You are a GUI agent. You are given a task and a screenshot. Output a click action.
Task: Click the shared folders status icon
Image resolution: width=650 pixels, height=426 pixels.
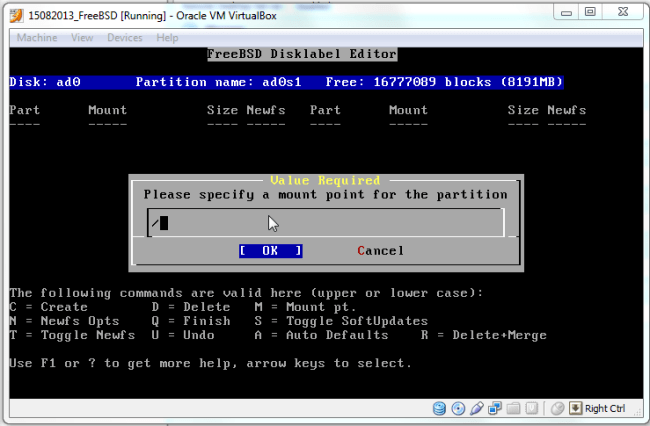[512, 408]
